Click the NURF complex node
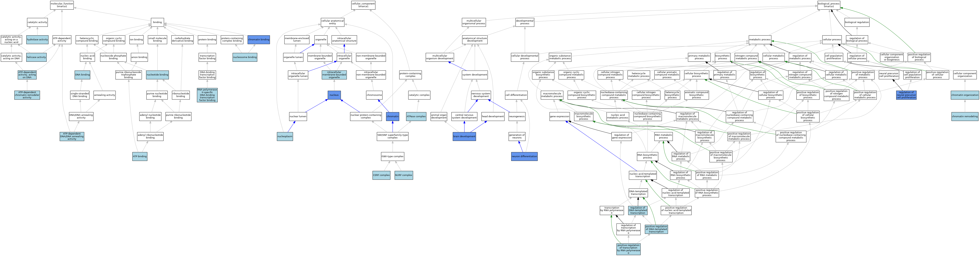Screen dimensions: 980x256 coord(404,175)
